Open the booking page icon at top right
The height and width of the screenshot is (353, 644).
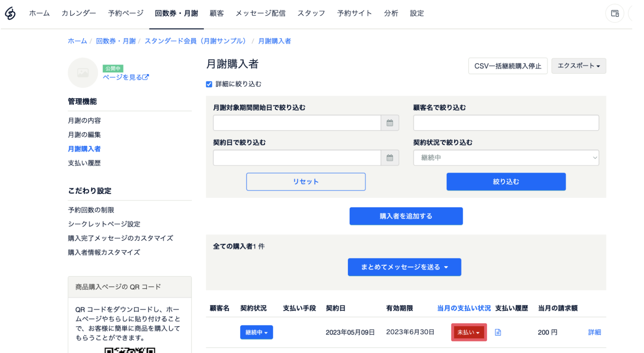pyautogui.click(x=614, y=14)
